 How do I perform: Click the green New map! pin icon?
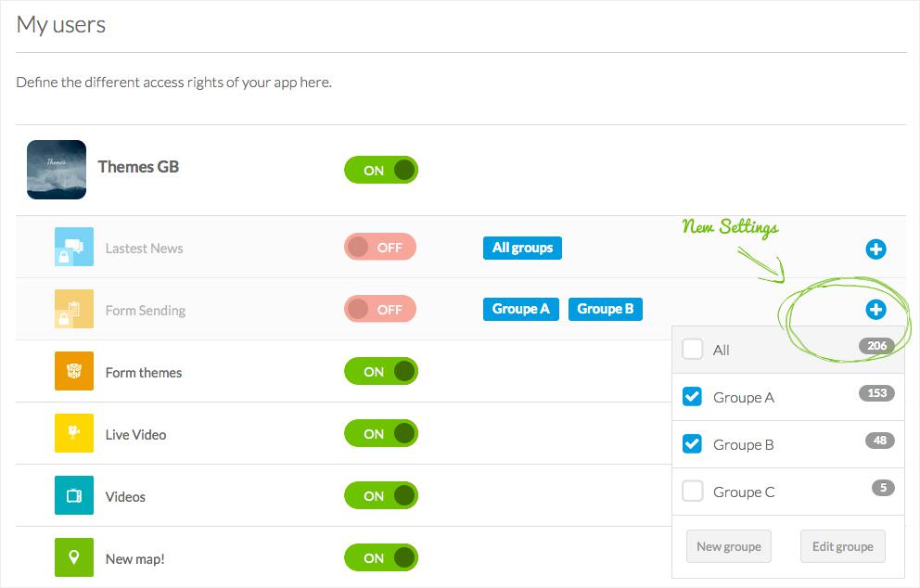[74, 558]
